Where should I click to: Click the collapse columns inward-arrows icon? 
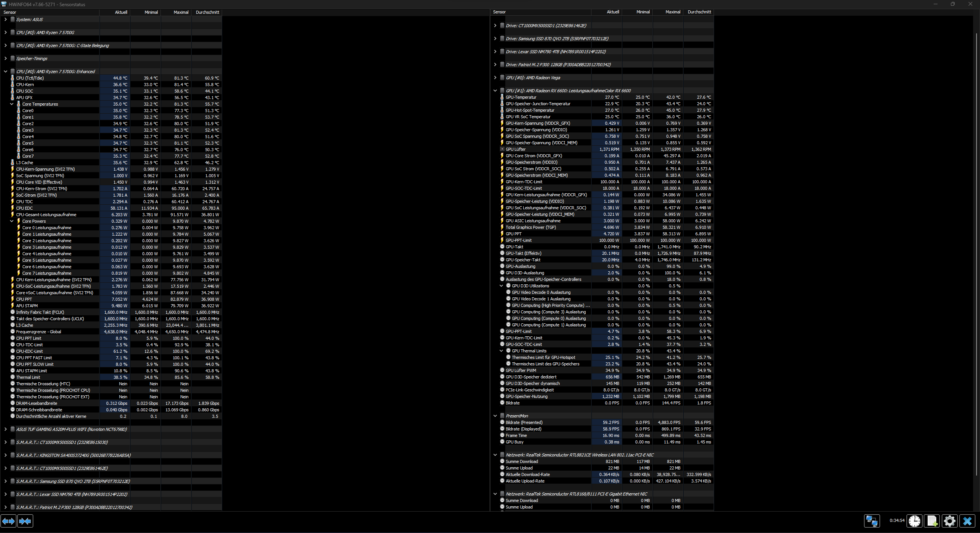tap(25, 521)
